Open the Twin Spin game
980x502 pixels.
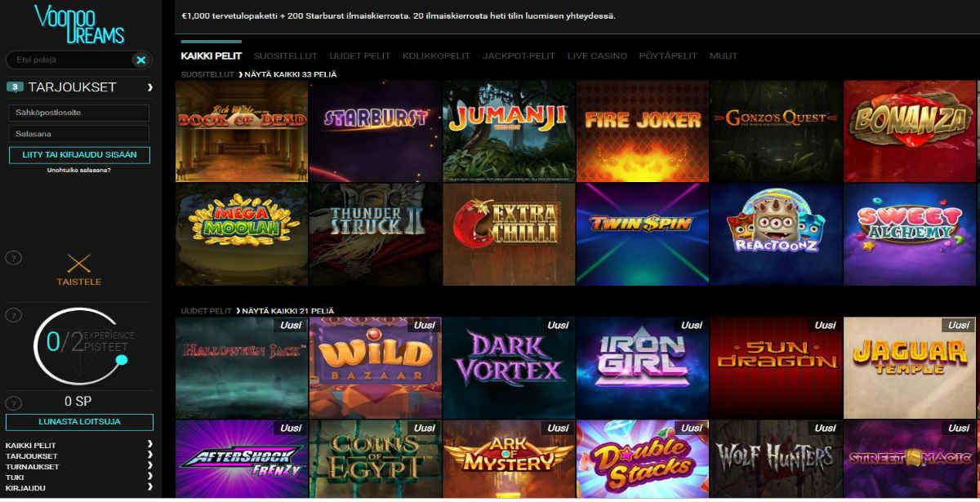tap(643, 234)
